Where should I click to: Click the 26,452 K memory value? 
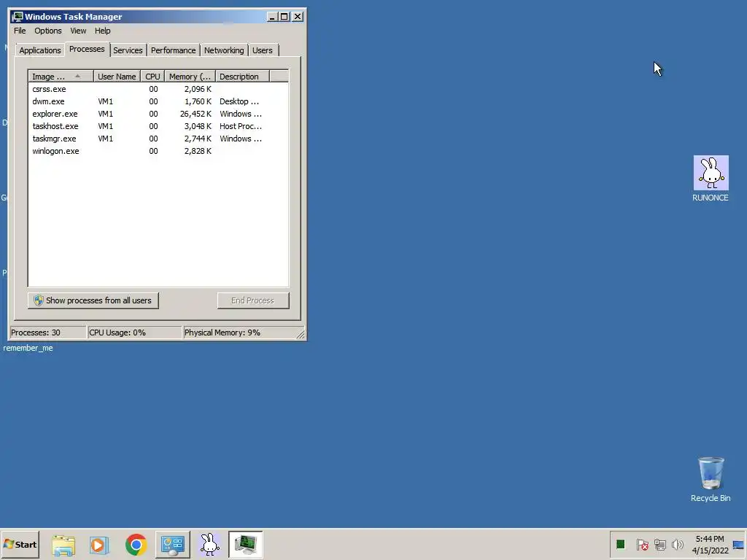196,114
